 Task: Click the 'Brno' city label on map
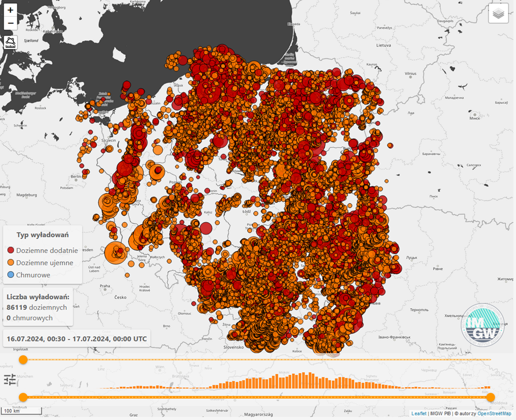pyautogui.click(x=167, y=326)
